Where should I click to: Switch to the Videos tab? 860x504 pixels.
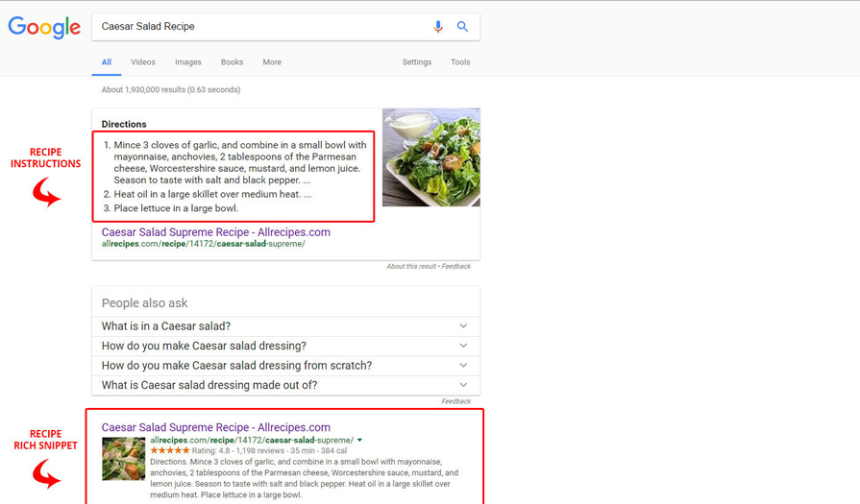point(143,62)
